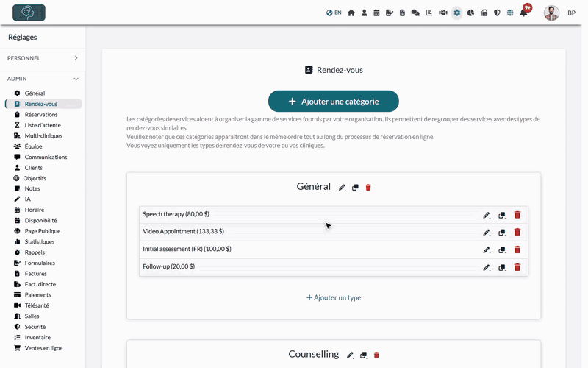Open Page Publique in sidebar
Screen dimensions: 588x368
43,231
